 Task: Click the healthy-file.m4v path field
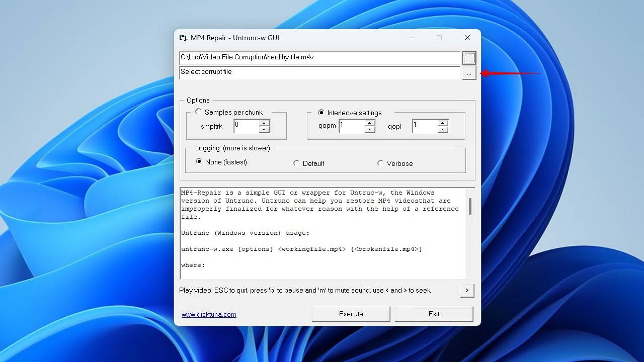point(319,58)
